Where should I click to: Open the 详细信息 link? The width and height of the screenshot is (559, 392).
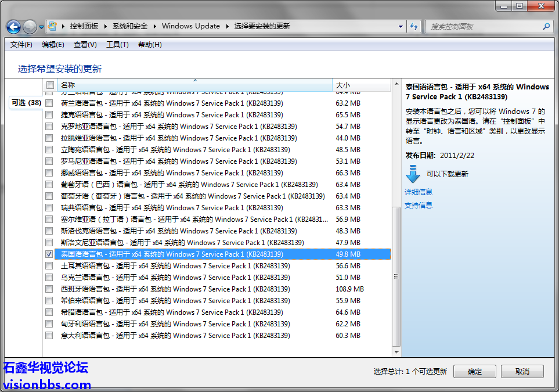419,192
